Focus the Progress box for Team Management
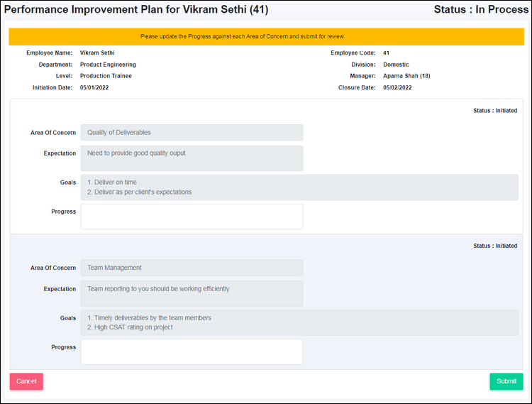Image resolution: width=532 pixels, height=404 pixels. coord(192,351)
